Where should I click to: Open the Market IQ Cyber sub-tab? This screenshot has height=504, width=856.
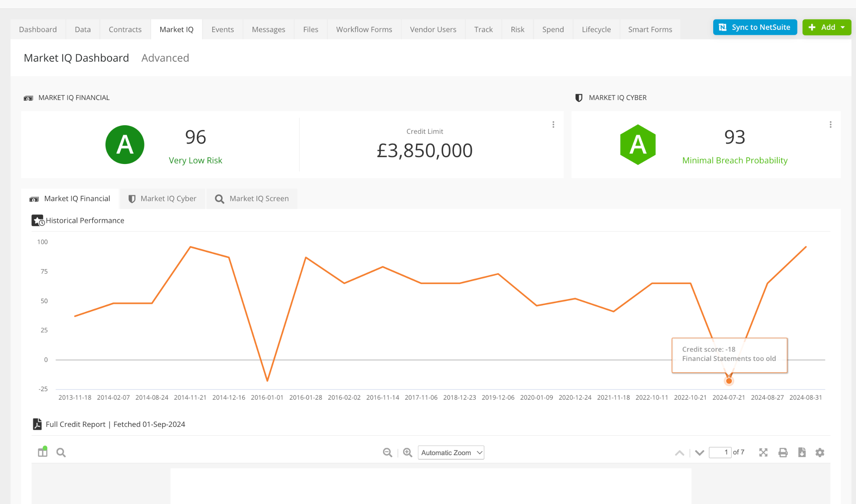pos(162,198)
